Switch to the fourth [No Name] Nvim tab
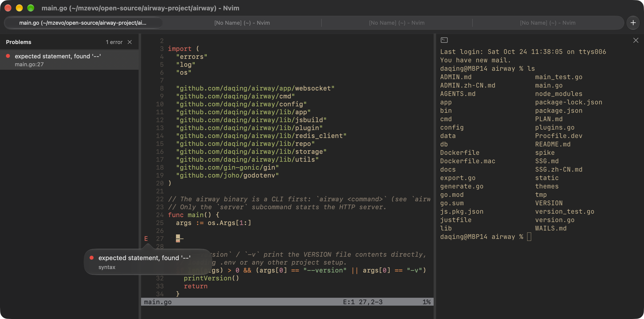 [548, 23]
